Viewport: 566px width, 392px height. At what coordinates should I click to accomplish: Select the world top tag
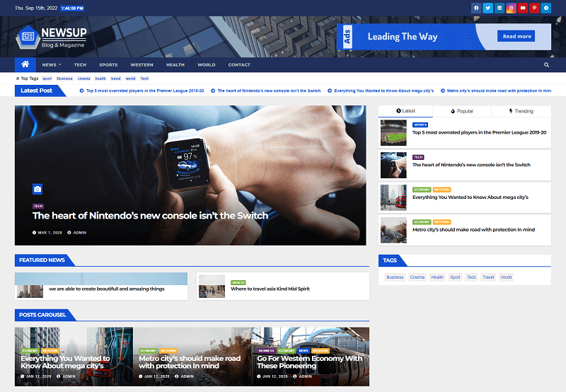click(x=130, y=79)
